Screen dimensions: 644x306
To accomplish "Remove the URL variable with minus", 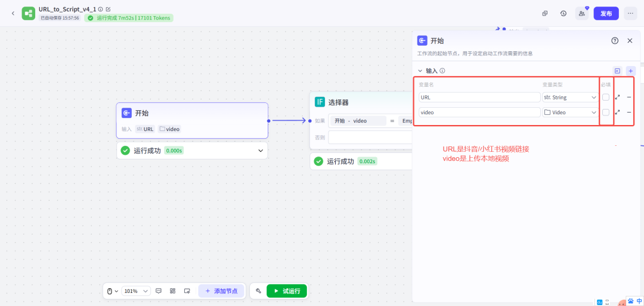I will pos(629,97).
